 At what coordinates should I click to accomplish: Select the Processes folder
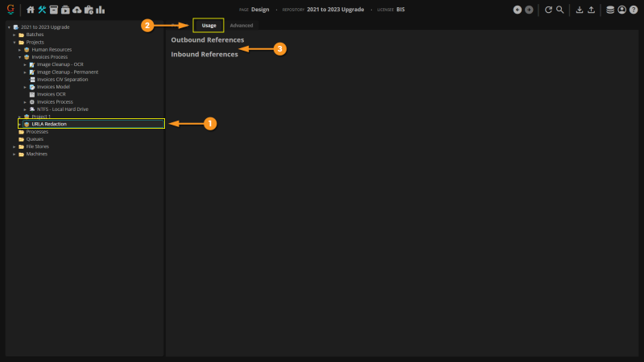pos(37,132)
